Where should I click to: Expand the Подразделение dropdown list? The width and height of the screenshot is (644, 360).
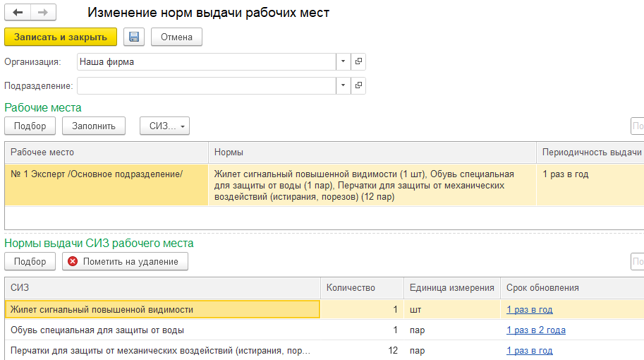tap(343, 85)
